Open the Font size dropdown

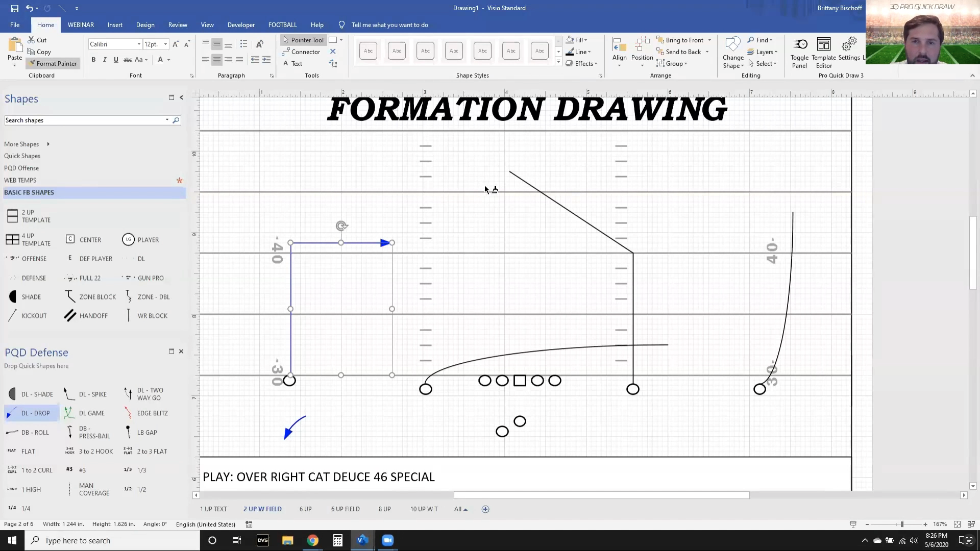165,44
